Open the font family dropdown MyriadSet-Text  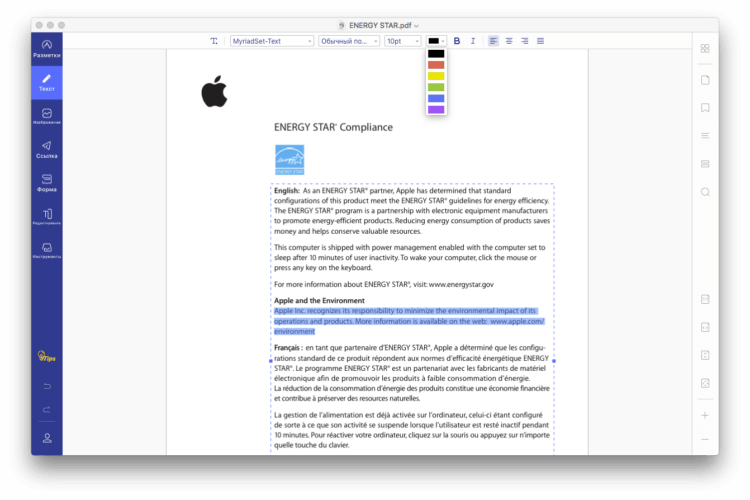[x=272, y=41]
